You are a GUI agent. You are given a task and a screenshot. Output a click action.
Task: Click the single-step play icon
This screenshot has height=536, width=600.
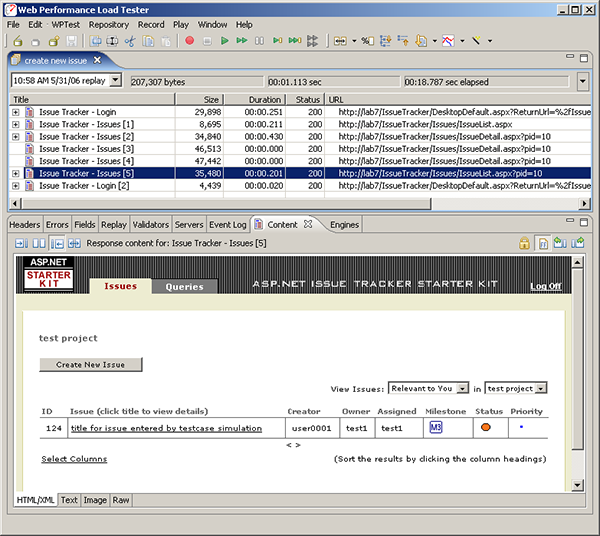[x=277, y=41]
